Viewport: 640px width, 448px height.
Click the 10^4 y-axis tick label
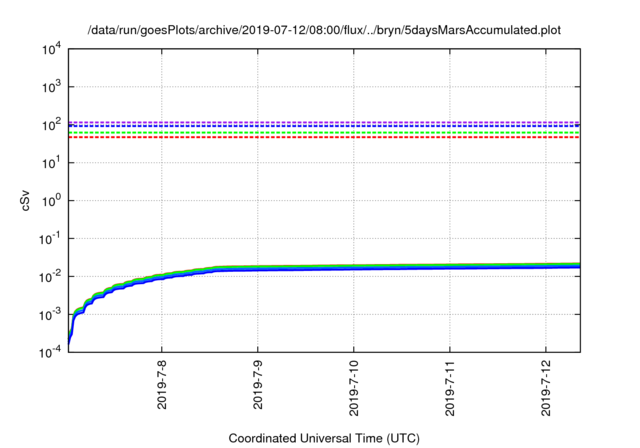pyautogui.click(x=51, y=50)
